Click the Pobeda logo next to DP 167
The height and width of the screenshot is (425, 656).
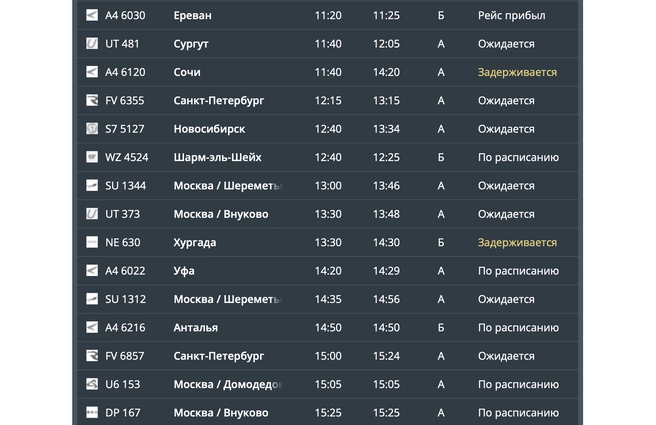click(92, 412)
